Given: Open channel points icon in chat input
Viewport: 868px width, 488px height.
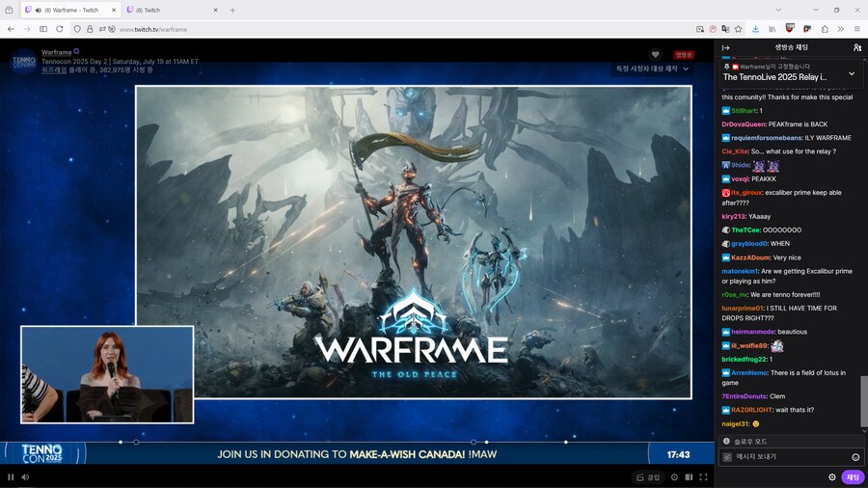Looking at the screenshot, I should click(727, 457).
